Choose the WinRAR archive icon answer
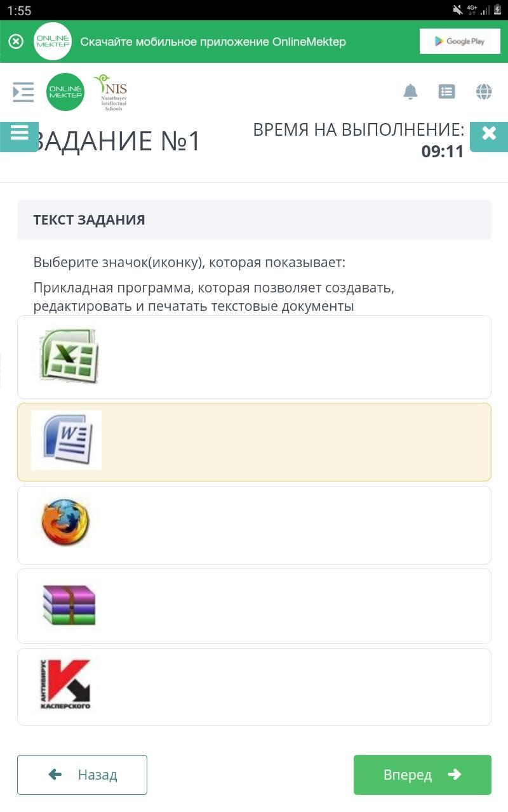508x812 pixels. [69, 605]
